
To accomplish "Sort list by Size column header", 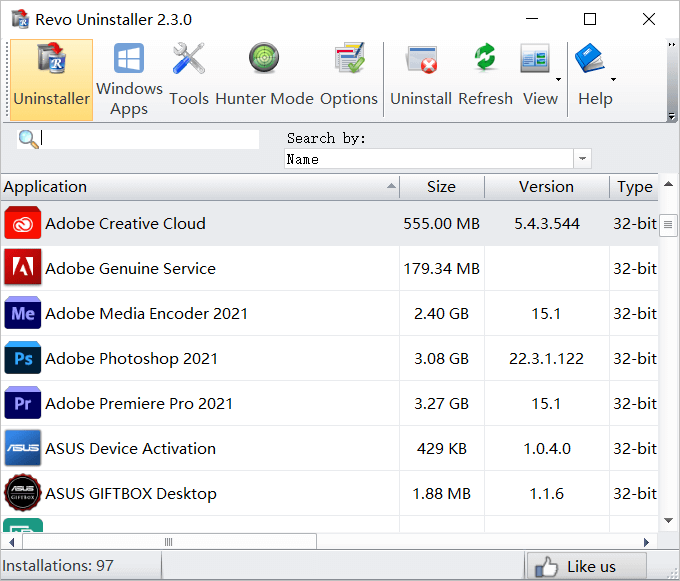I will (441, 187).
